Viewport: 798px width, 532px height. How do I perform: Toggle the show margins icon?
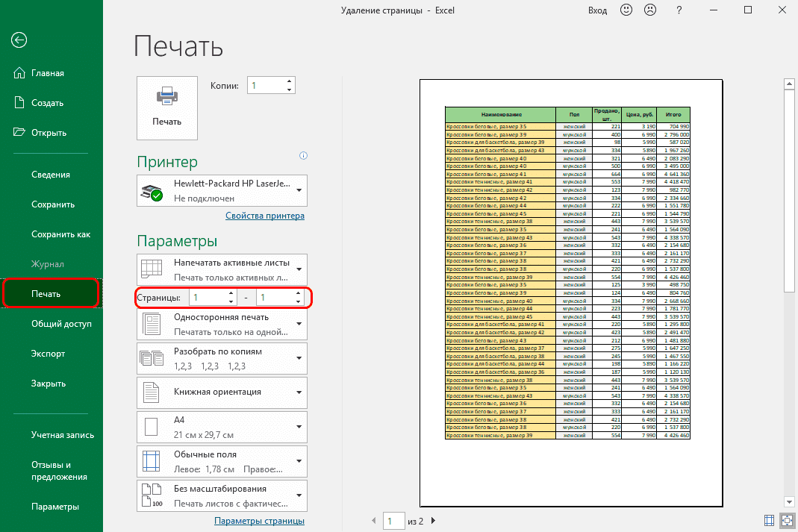[770, 520]
